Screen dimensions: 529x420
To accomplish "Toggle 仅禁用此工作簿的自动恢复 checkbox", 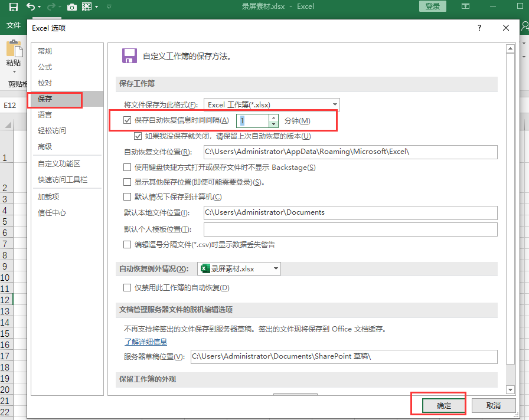I will coord(127,287).
